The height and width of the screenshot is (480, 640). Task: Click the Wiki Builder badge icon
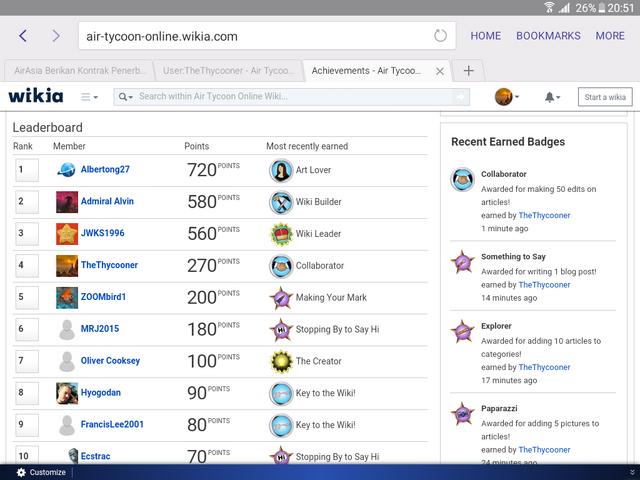(x=281, y=202)
